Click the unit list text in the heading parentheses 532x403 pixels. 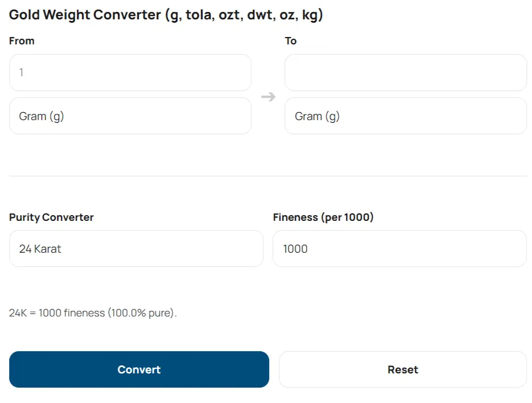coord(244,15)
